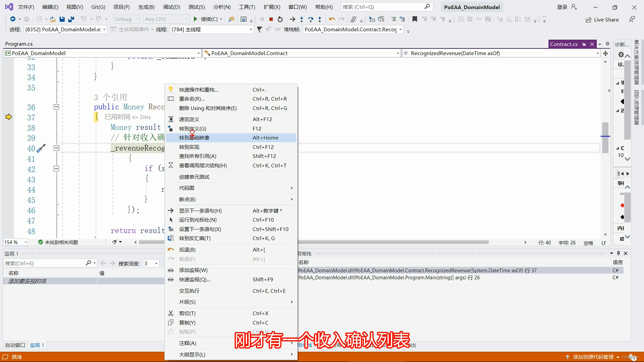
Task: Click the watch search input field
Action: pyautogui.click(x=44, y=263)
